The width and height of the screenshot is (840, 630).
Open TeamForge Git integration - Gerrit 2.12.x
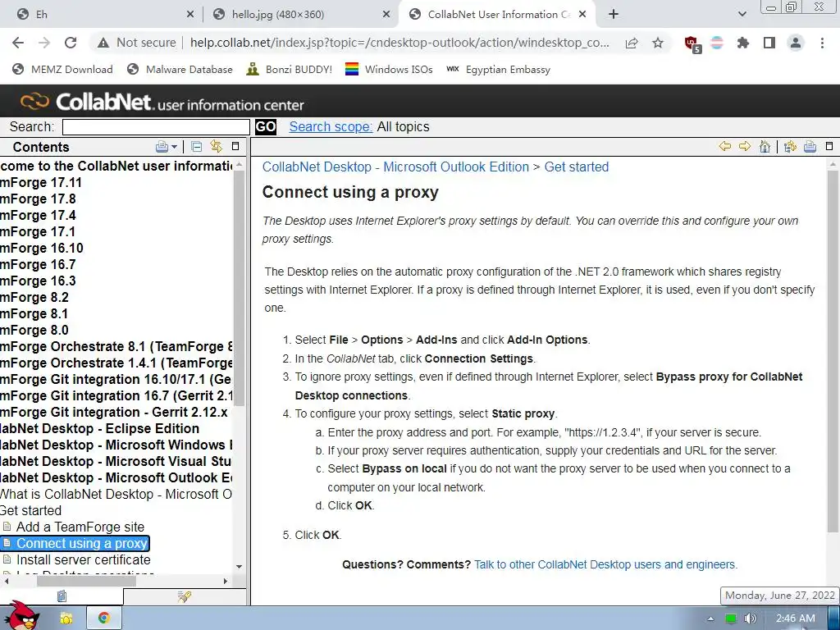pos(114,413)
